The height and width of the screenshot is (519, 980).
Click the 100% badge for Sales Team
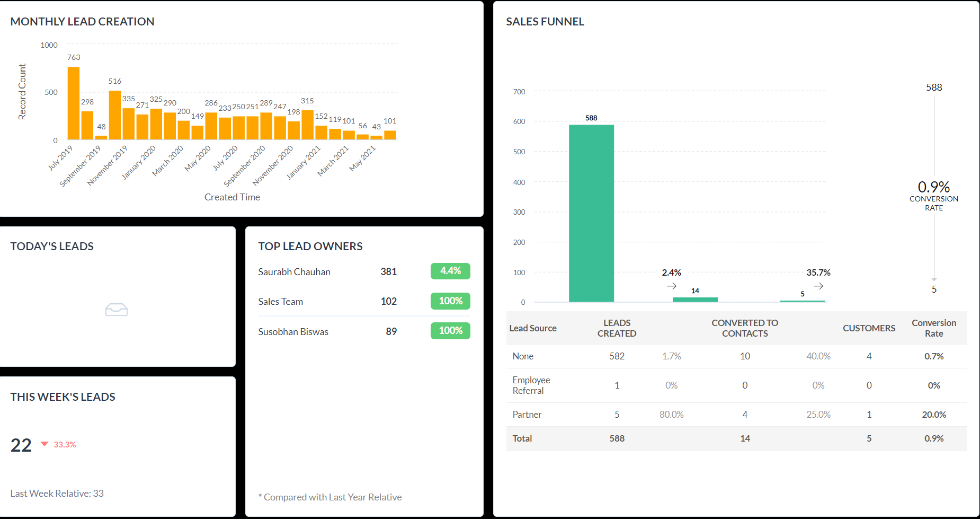coord(450,301)
